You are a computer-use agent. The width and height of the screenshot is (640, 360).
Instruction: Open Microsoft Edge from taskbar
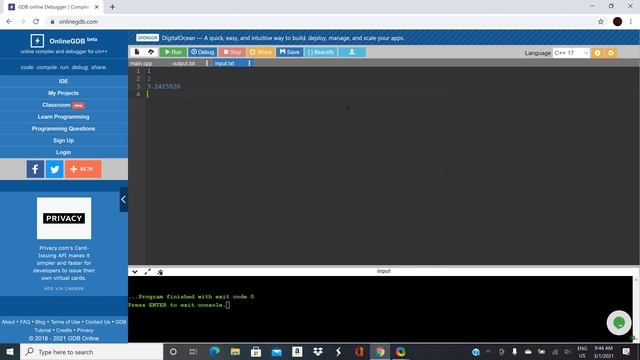(214, 351)
